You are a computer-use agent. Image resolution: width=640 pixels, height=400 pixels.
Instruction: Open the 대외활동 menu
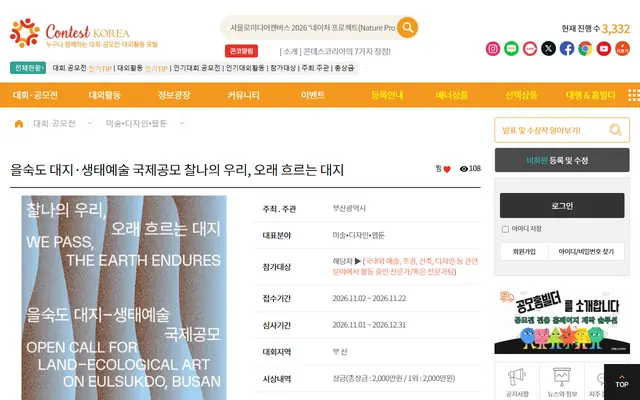coord(104,95)
